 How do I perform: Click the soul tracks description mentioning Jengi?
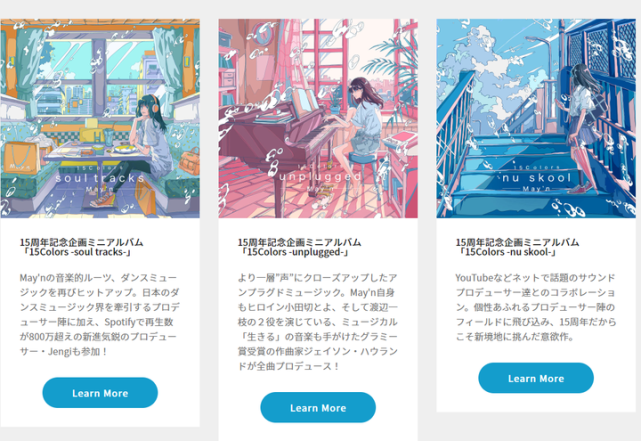tap(100, 314)
